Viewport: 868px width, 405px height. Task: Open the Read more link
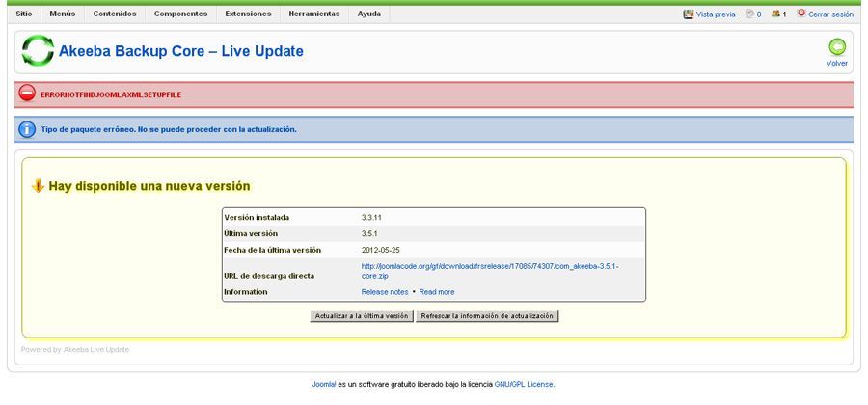pyautogui.click(x=437, y=292)
